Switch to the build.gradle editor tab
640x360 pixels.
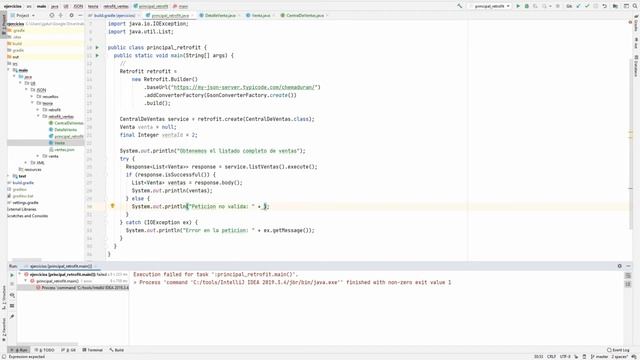tap(113, 16)
